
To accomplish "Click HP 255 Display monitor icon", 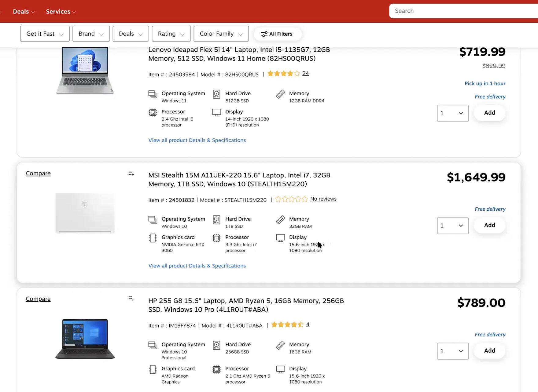I will (280, 369).
